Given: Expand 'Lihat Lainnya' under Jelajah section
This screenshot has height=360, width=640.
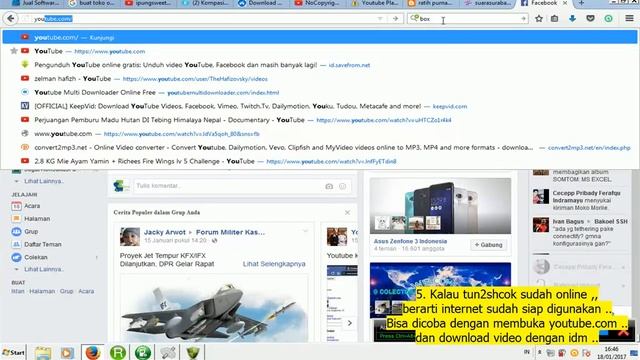Looking at the screenshot, I should click(43, 269).
